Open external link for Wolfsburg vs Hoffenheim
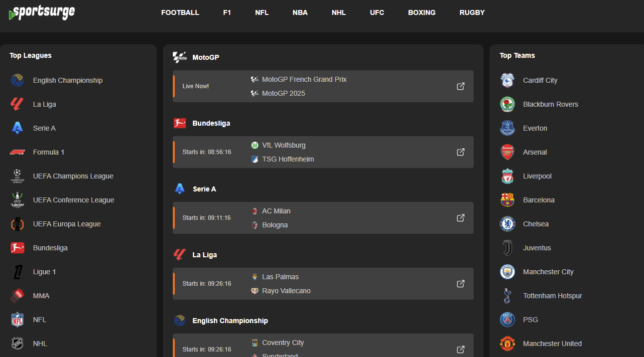Image resolution: width=644 pixels, height=357 pixels. point(461,152)
